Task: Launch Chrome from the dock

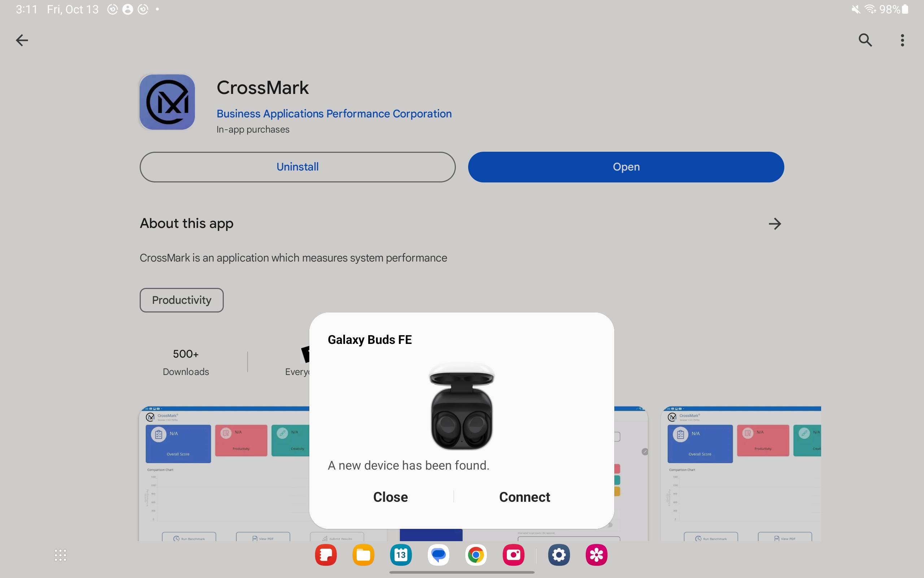Action: (x=476, y=555)
